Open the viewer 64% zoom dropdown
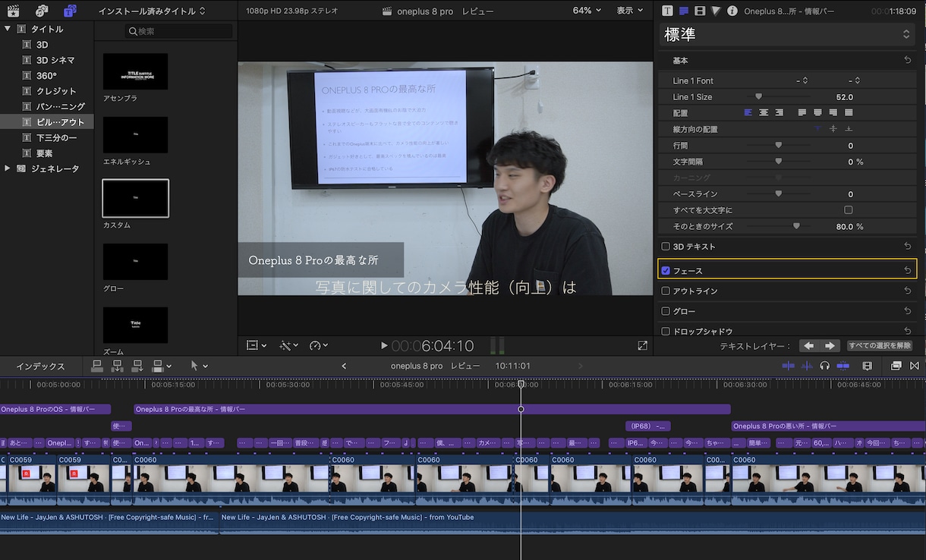The width and height of the screenshot is (926, 560). coord(587,11)
